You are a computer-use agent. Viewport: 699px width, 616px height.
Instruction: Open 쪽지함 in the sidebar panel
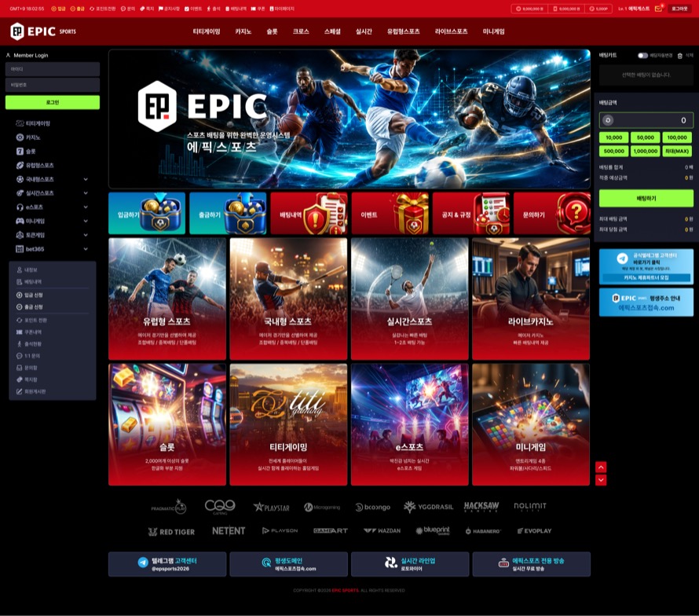coord(27,379)
